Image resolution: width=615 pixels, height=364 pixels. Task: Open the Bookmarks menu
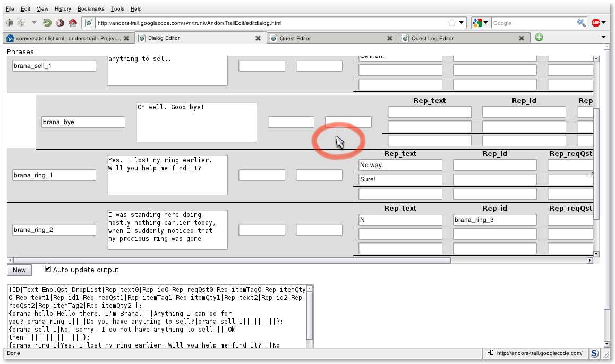click(x=91, y=8)
